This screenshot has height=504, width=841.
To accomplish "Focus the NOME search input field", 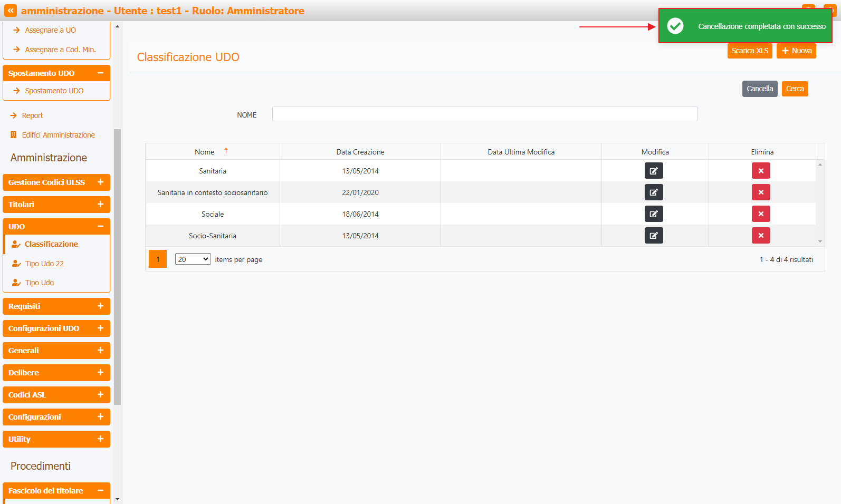I will (x=484, y=114).
